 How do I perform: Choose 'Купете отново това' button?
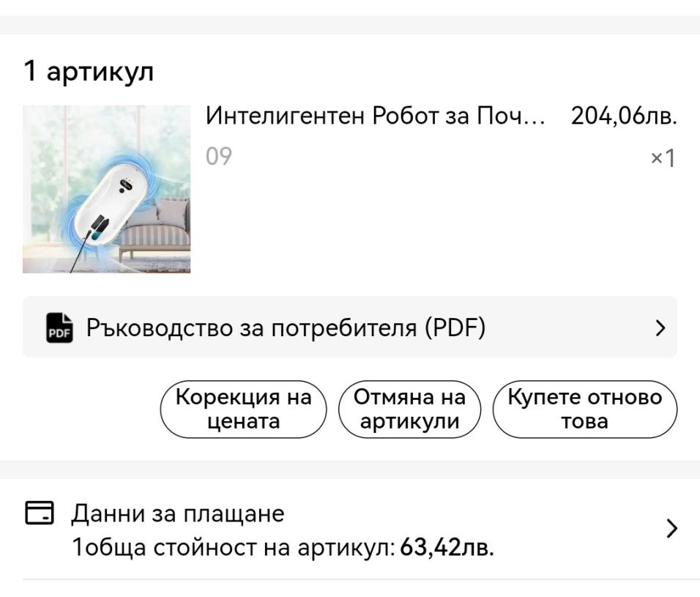584,409
